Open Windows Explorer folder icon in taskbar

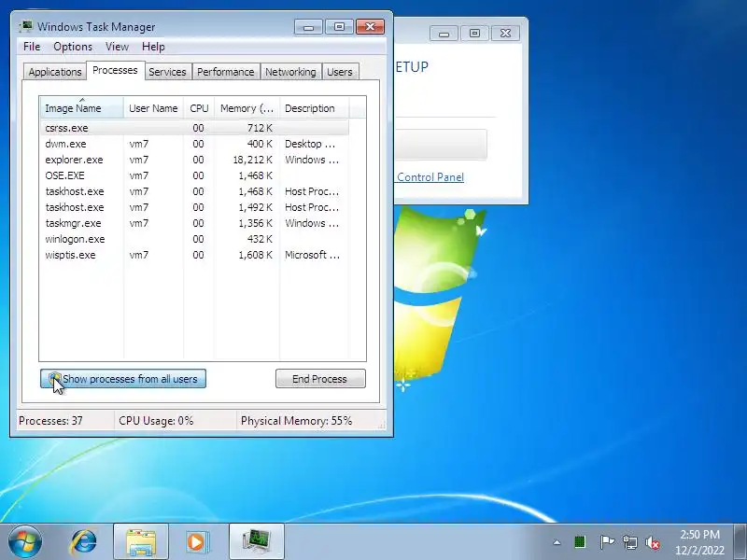pos(141,542)
